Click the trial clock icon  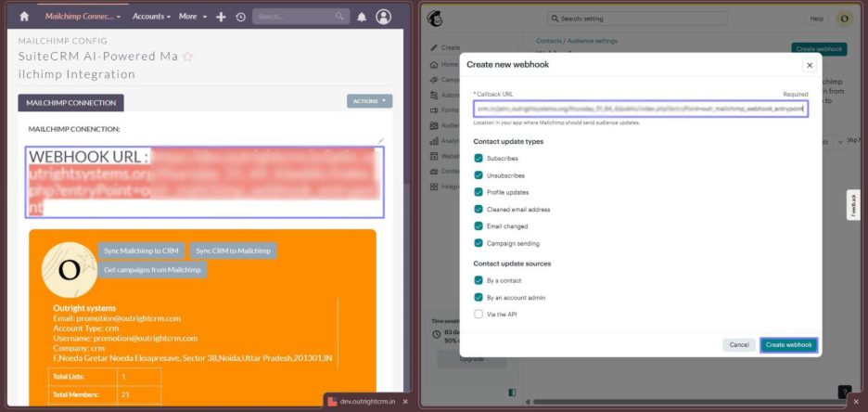(436, 334)
